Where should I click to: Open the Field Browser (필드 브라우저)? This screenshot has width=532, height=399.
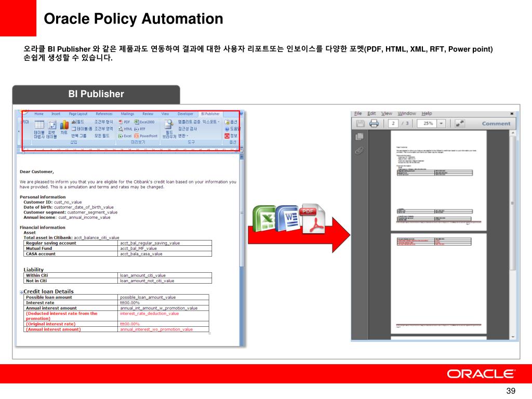(169, 129)
